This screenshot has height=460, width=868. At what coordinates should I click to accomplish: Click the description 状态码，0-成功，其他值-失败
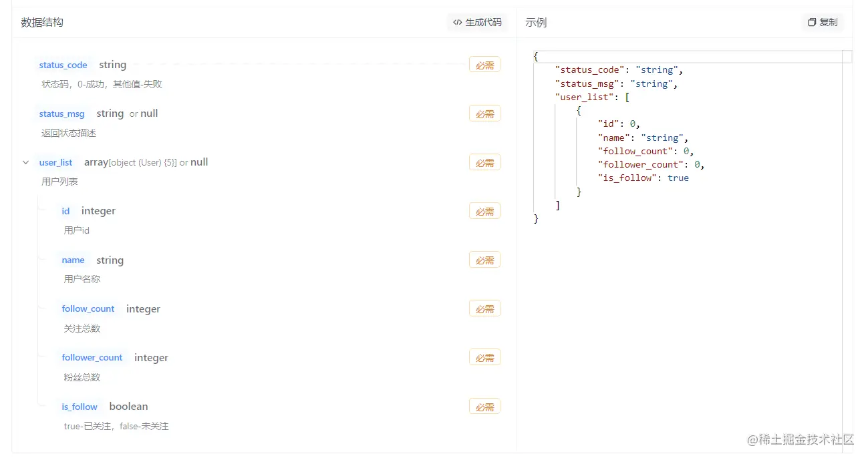[x=102, y=84]
